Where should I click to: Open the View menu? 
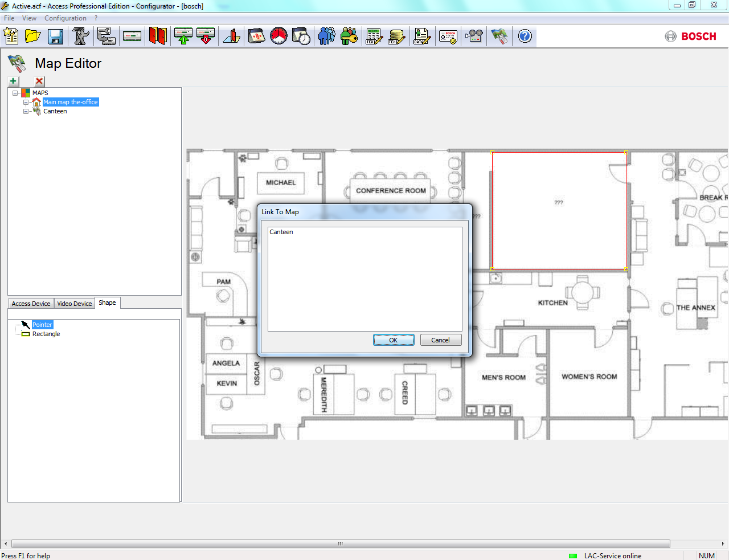coord(29,18)
